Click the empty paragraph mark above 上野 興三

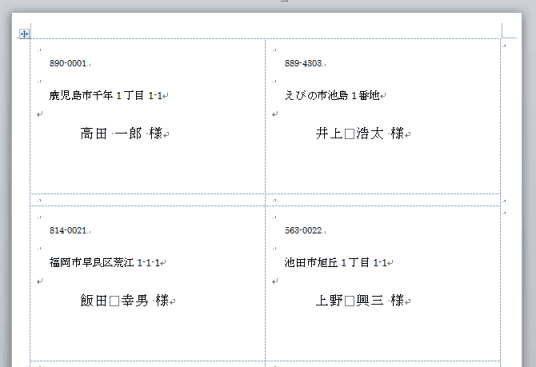(275, 281)
